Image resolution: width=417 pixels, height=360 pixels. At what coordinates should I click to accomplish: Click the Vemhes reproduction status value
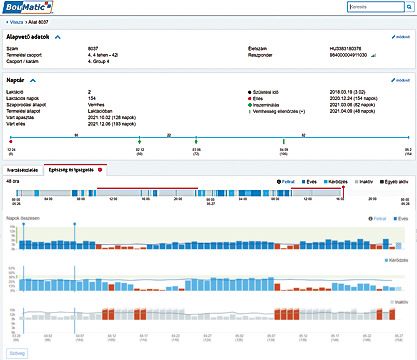(96, 105)
